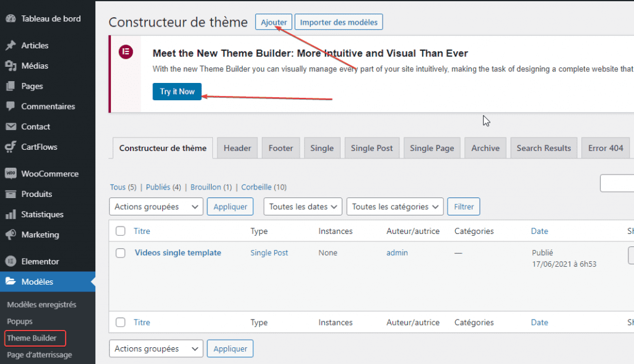Click the Elementor logo in the notice banner
The image size is (634, 364).
pos(126,52)
